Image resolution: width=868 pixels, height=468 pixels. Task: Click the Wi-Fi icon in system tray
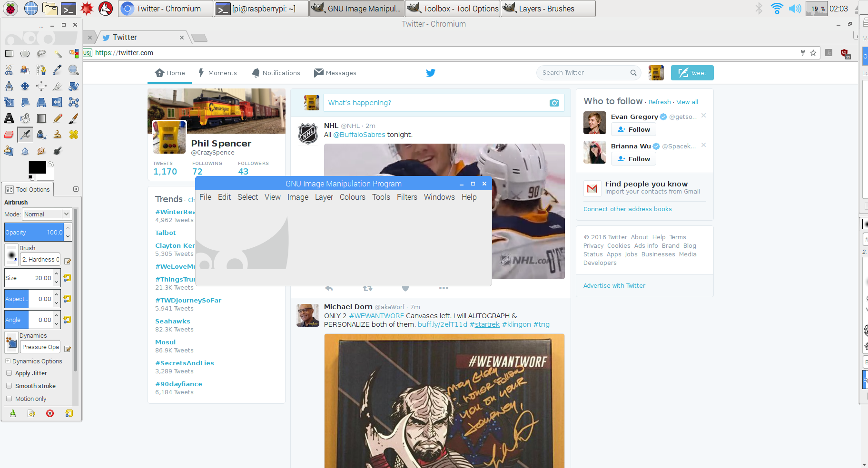point(777,9)
